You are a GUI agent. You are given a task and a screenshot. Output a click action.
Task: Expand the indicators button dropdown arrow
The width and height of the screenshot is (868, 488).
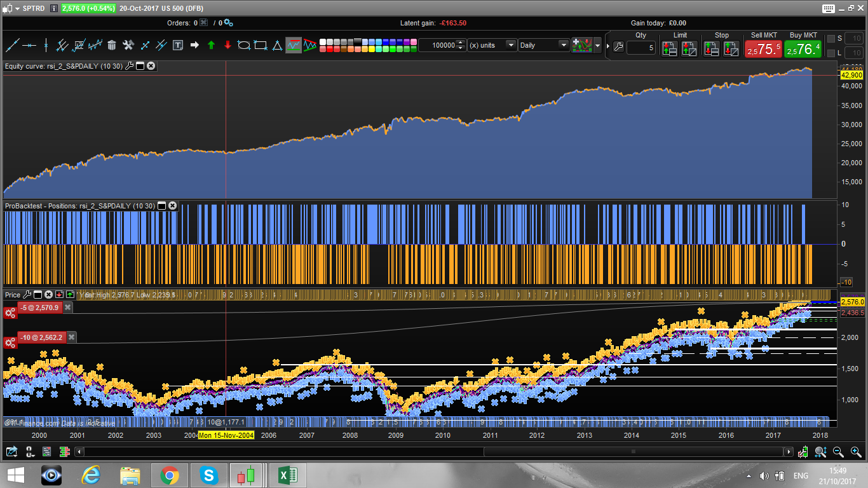[597, 46]
